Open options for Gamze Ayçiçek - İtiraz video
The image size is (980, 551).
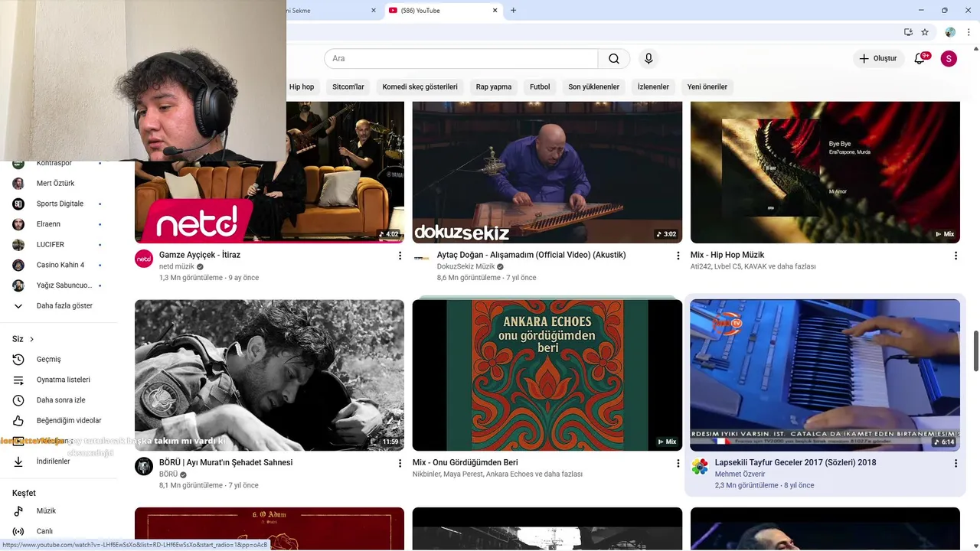click(x=400, y=256)
